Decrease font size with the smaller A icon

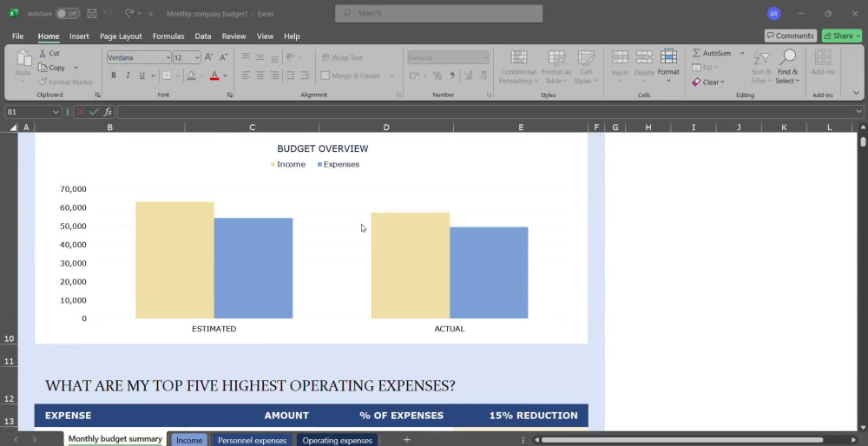pos(224,57)
